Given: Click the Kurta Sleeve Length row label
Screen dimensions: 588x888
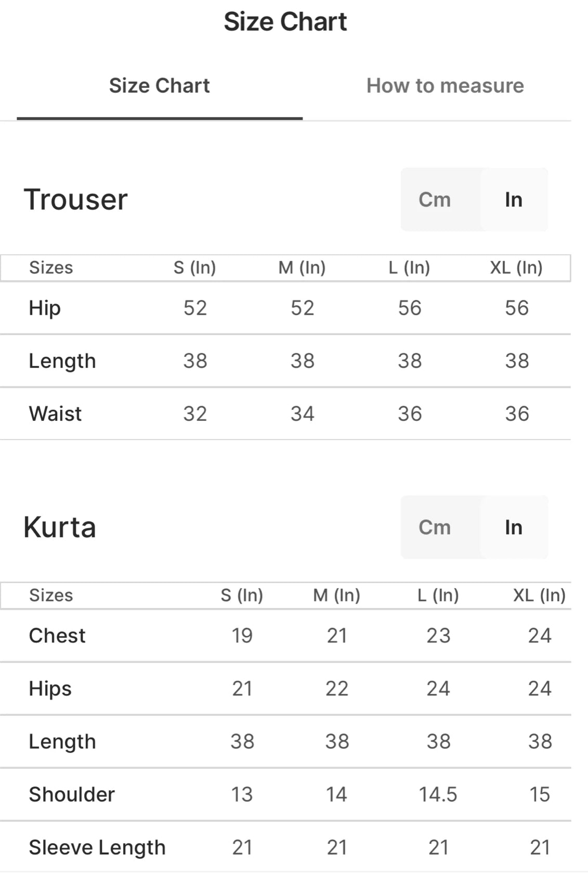Looking at the screenshot, I should [x=97, y=848].
